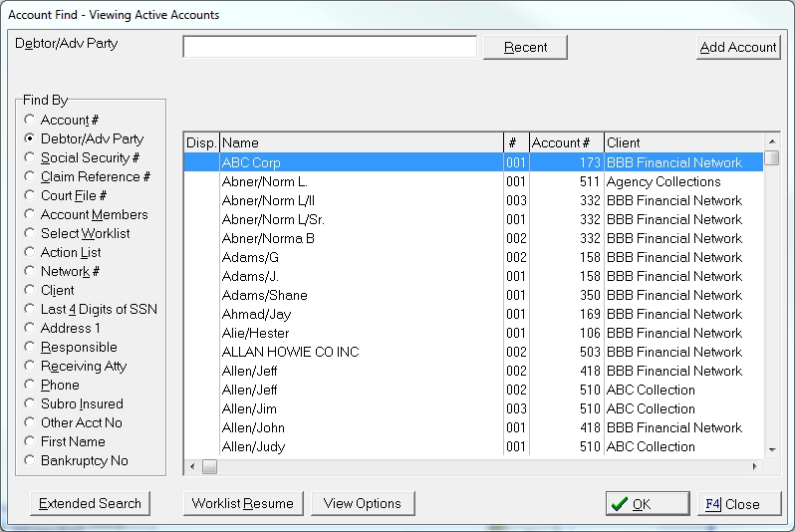Pick the Phone find-by option

(30, 386)
